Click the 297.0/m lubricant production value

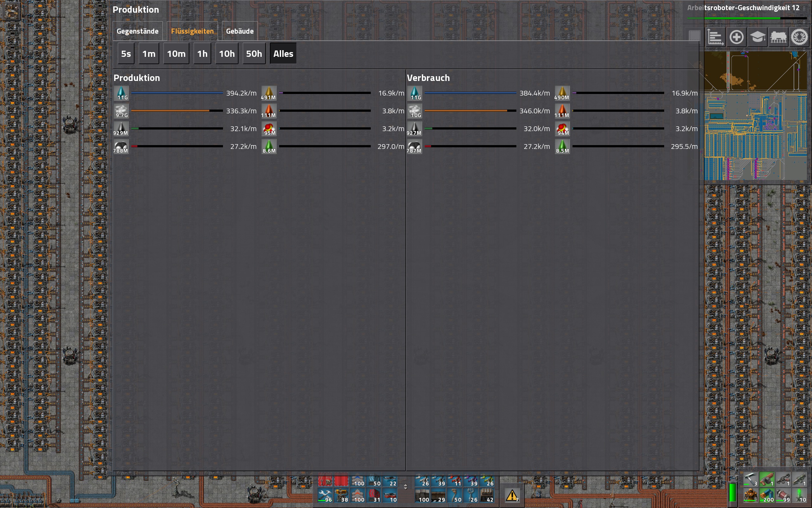(391, 146)
